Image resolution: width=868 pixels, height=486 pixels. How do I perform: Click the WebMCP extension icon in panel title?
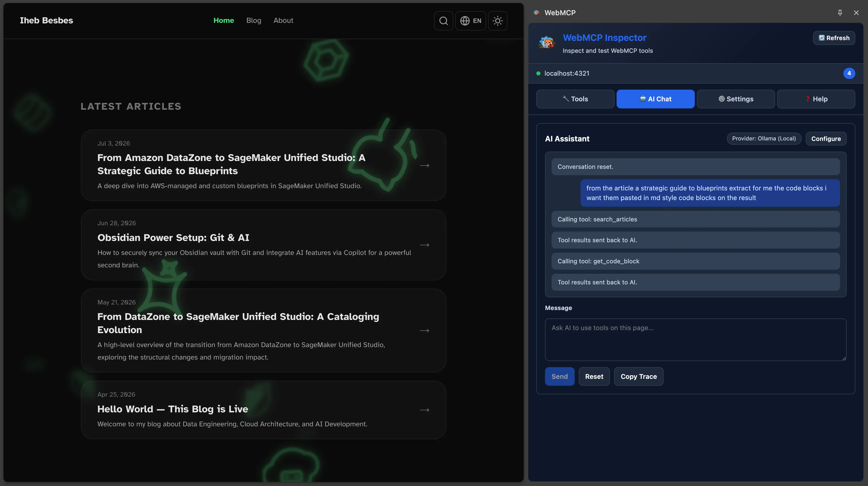536,13
